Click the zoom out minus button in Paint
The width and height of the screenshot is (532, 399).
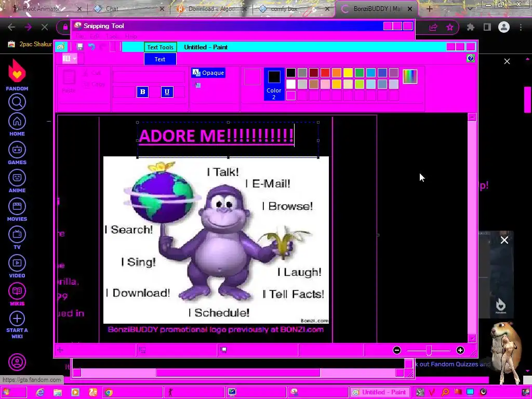(x=396, y=350)
